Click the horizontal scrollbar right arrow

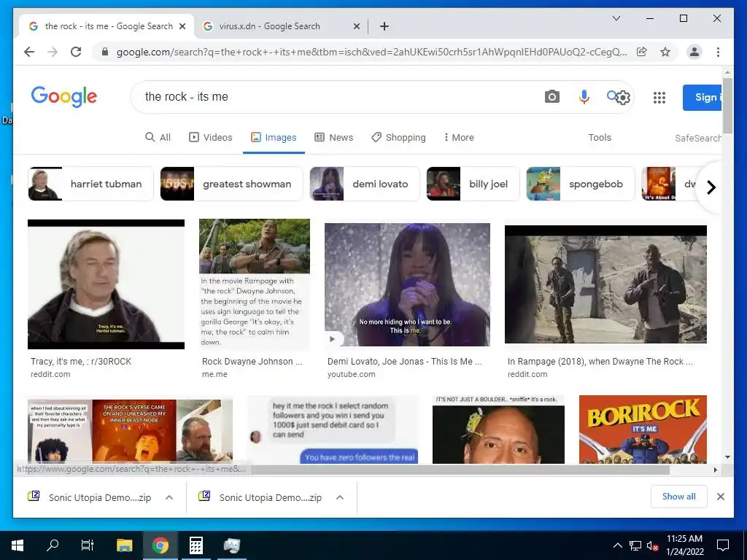[715, 470]
